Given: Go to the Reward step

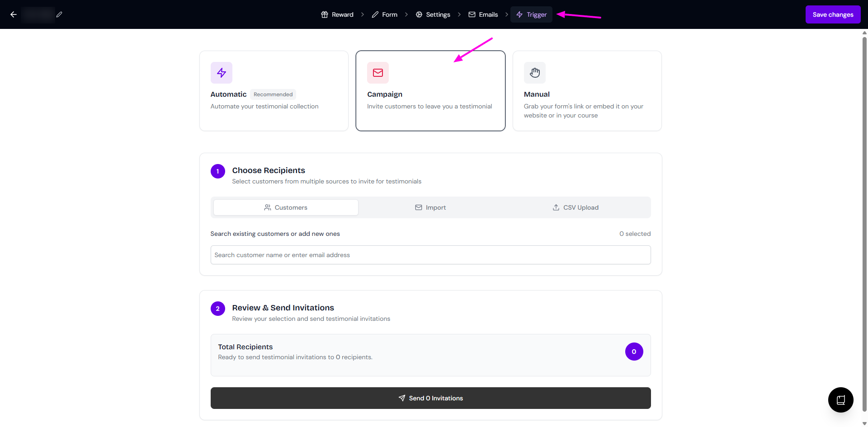Looking at the screenshot, I should [x=337, y=14].
